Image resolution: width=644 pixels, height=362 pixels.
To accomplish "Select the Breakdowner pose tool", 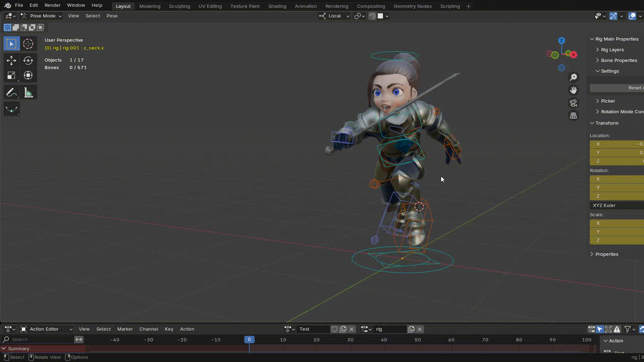I will tap(11, 109).
